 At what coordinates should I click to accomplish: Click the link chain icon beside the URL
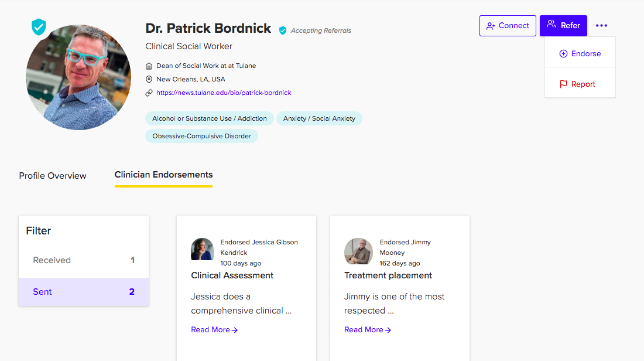point(149,93)
